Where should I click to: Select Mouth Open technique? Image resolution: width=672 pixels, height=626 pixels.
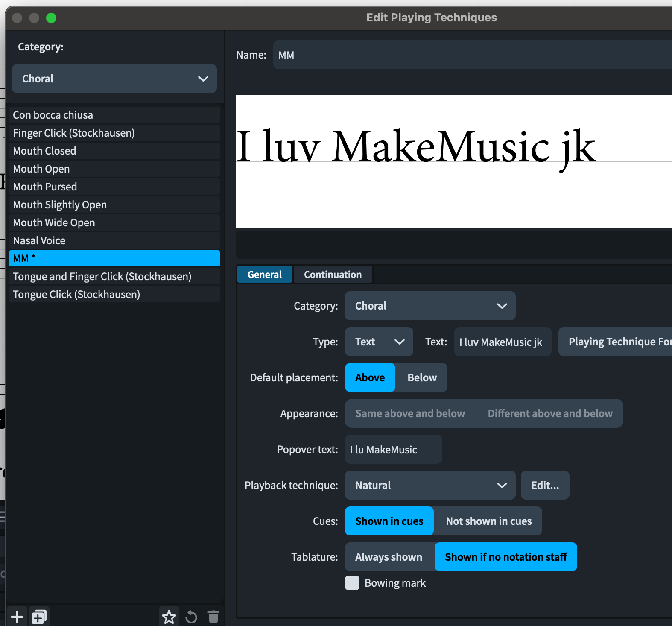tap(114, 169)
